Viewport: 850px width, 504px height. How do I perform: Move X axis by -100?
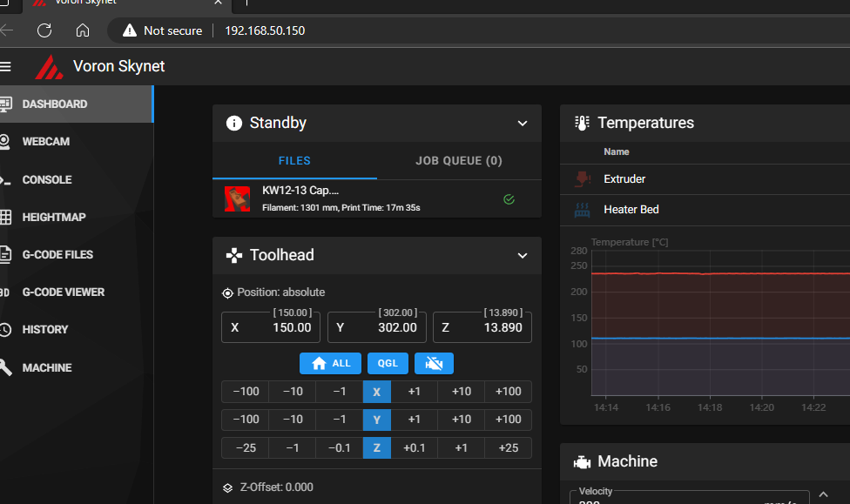pos(246,392)
